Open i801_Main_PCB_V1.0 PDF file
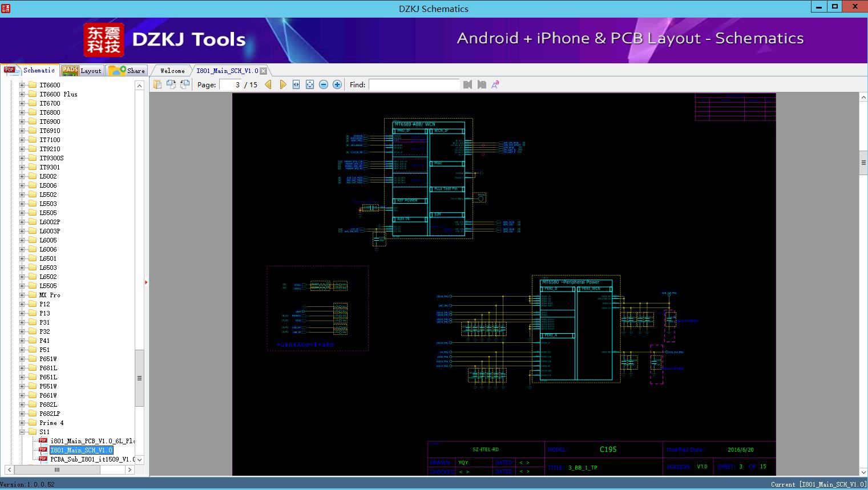Image resolution: width=868 pixels, height=490 pixels. click(91, 441)
